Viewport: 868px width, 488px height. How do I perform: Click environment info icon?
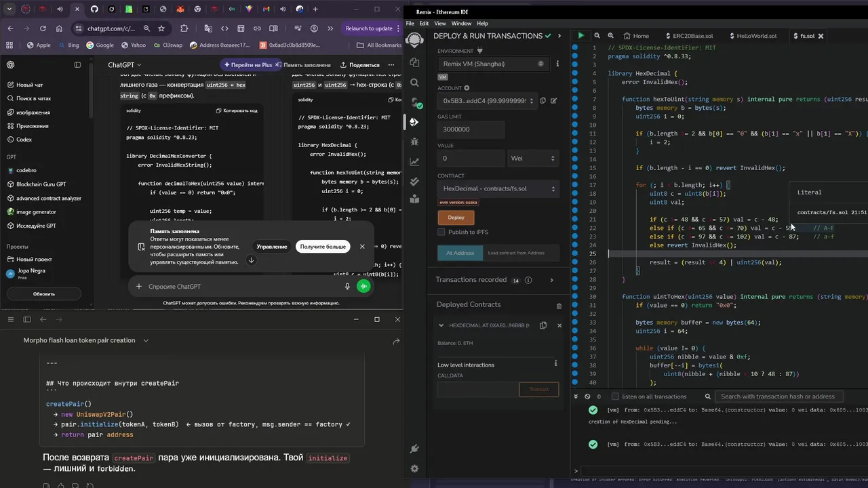(557, 64)
